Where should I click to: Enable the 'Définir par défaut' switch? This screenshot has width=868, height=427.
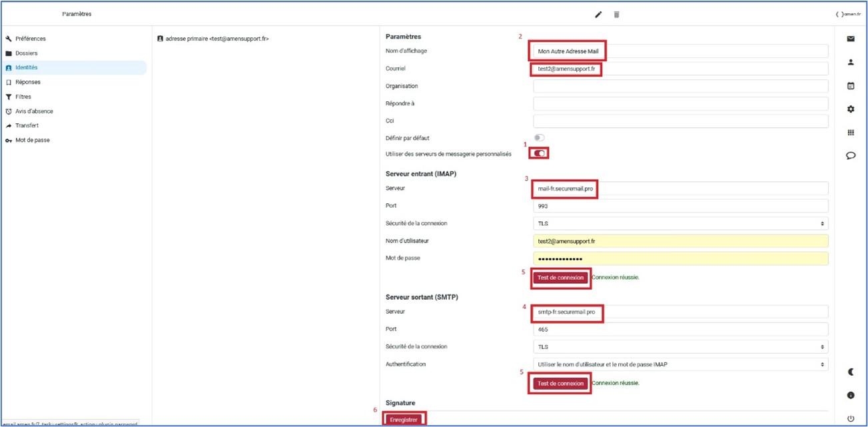pos(539,138)
